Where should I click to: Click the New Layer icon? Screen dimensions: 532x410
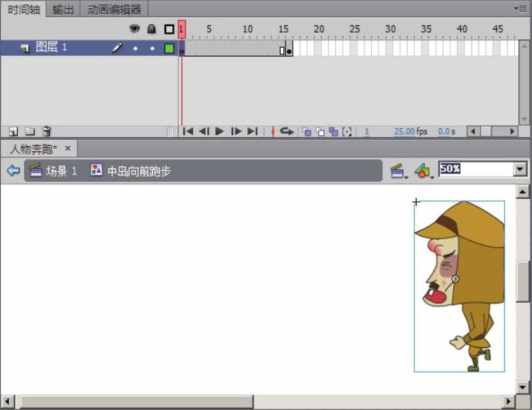[x=13, y=131]
